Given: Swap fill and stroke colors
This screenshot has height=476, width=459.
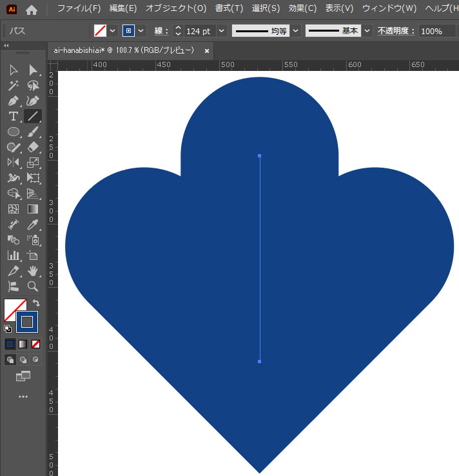Looking at the screenshot, I should 36,302.
